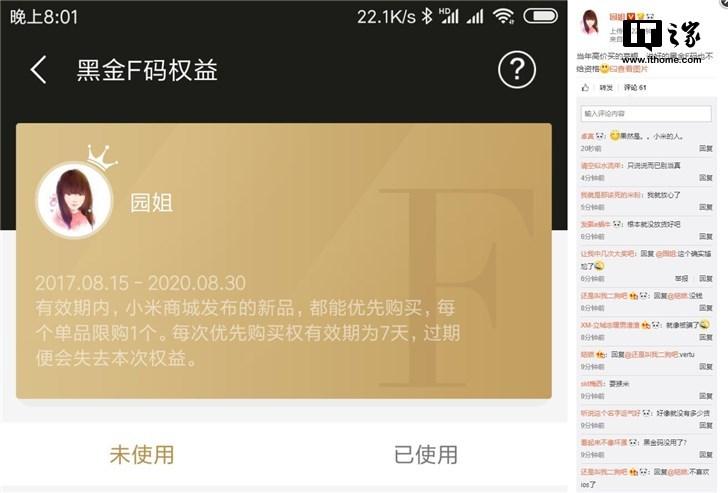Switch to the 已使用 tab

(426, 454)
